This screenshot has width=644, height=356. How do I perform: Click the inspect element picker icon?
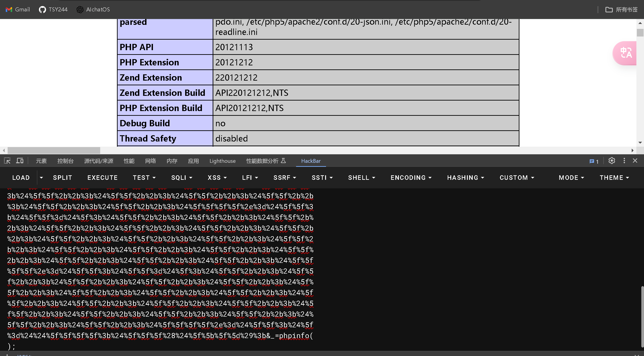click(x=7, y=161)
